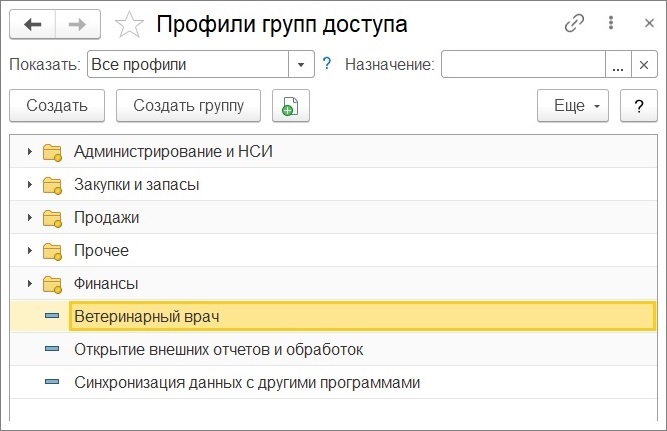The height and width of the screenshot is (431, 667).
Task: Click the Назначение ellipsis selection button
Action: tap(618, 65)
